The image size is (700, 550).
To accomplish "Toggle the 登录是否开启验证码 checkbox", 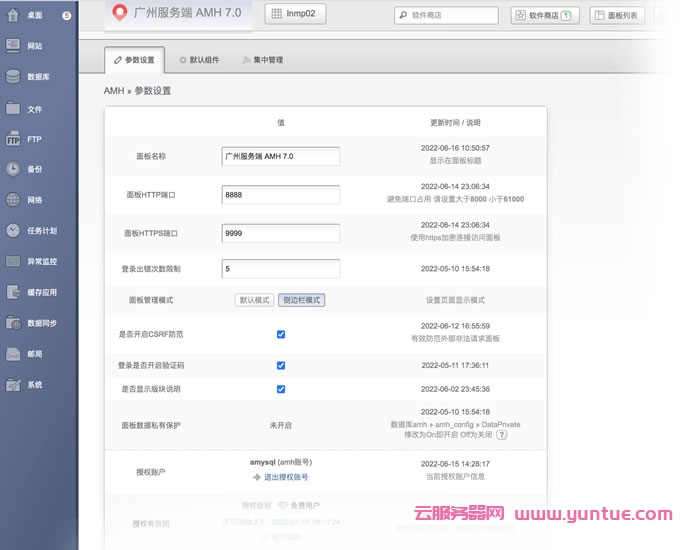I will point(281,366).
